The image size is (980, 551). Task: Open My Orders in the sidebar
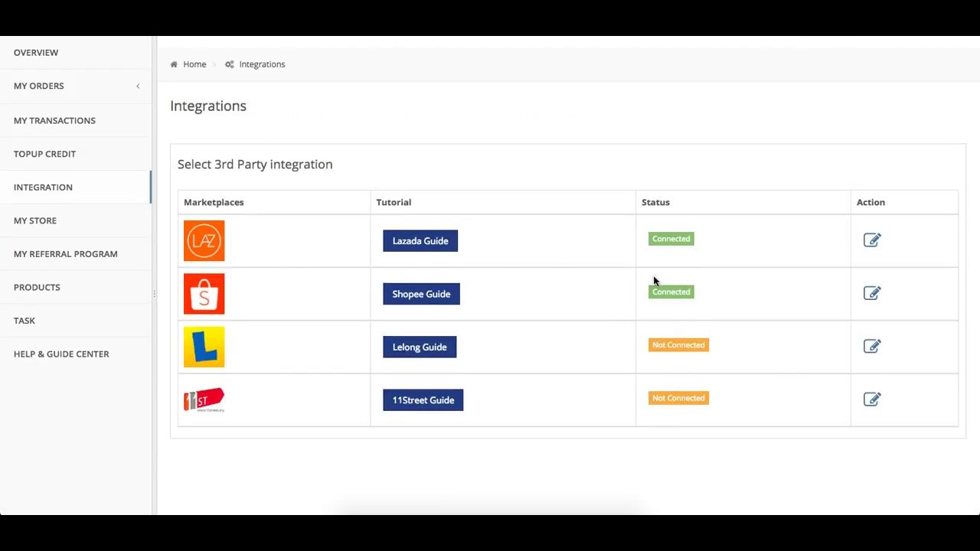pos(76,86)
